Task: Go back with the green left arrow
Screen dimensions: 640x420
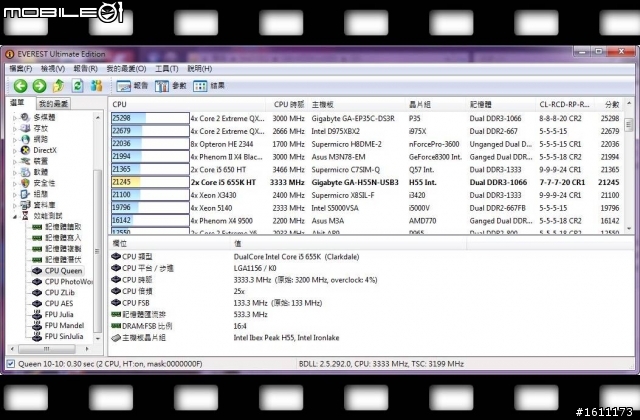Action: [x=20, y=86]
